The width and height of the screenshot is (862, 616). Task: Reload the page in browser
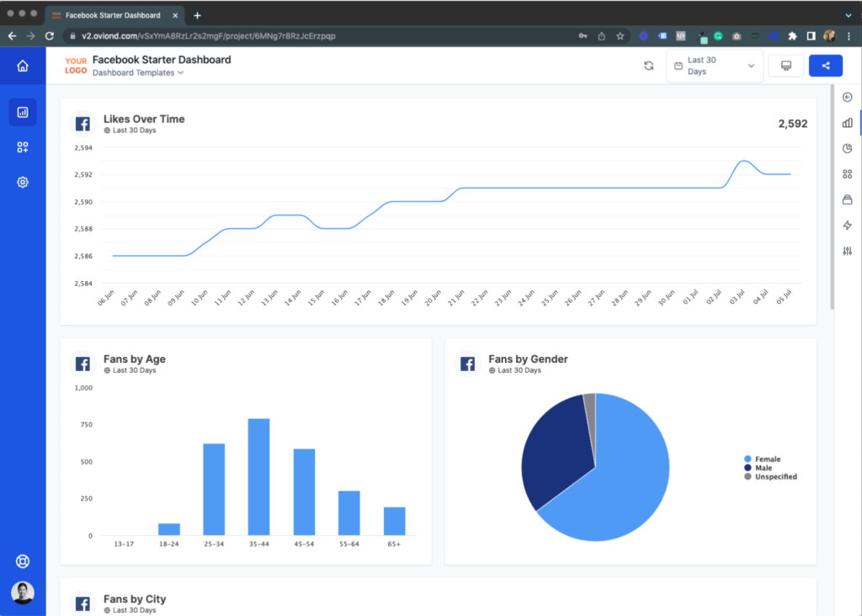pos(50,36)
